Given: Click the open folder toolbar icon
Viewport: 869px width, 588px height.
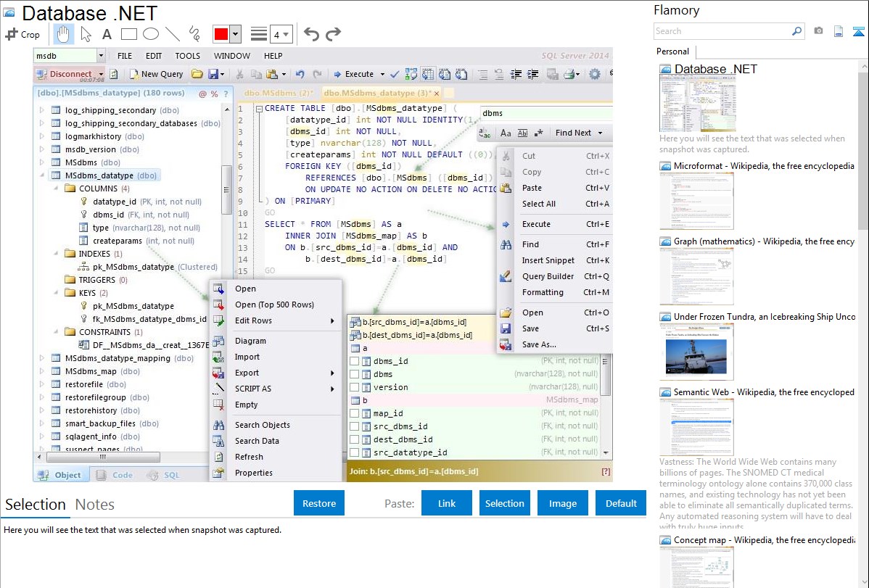Looking at the screenshot, I should pos(197,74).
